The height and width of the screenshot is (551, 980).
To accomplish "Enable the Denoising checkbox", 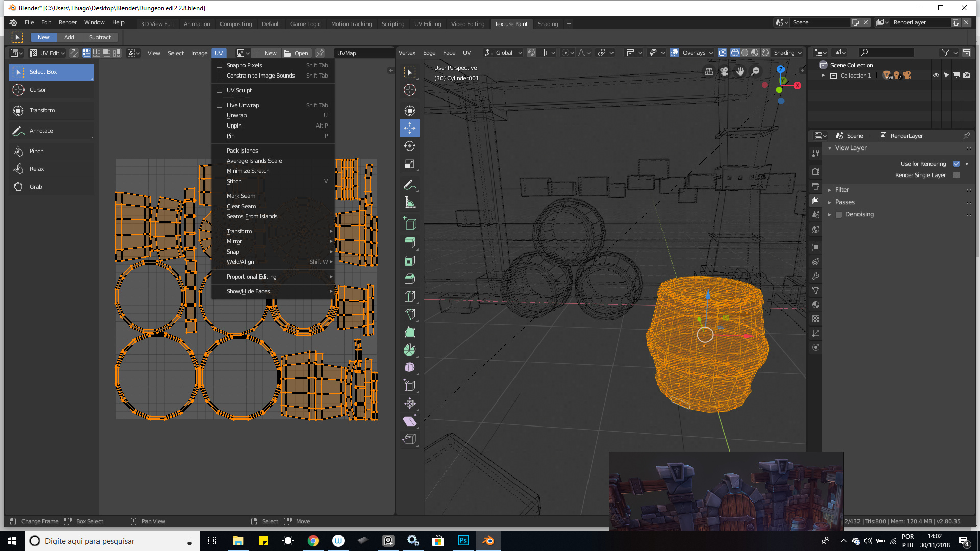I will [x=839, y=214].
